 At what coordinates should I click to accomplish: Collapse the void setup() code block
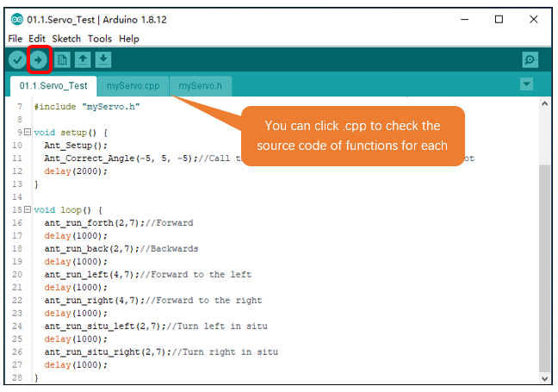tap(28, 132)
